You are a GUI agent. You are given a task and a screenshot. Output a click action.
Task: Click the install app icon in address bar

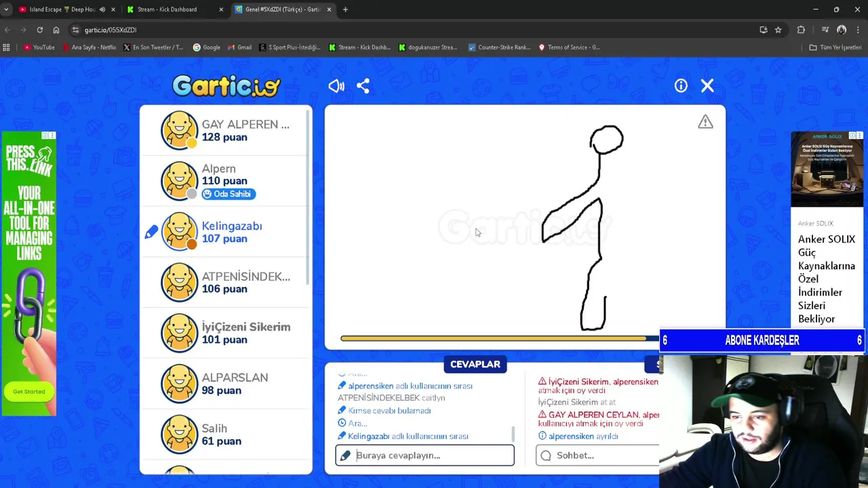click(763, 30)
